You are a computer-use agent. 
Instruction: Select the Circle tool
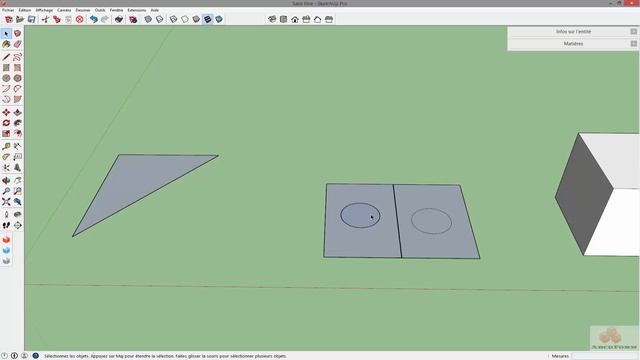coord(6,78)
